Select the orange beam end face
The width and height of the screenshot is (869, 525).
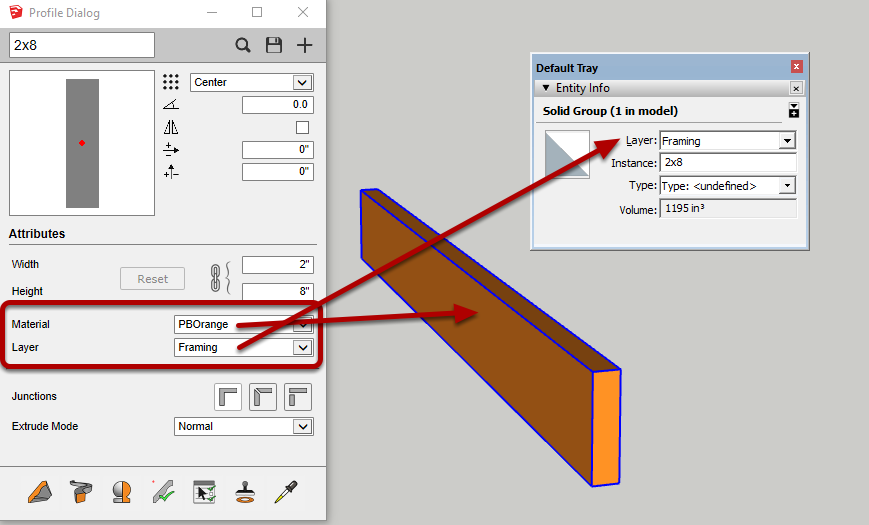pyautogui.click(x=606, y=427)
